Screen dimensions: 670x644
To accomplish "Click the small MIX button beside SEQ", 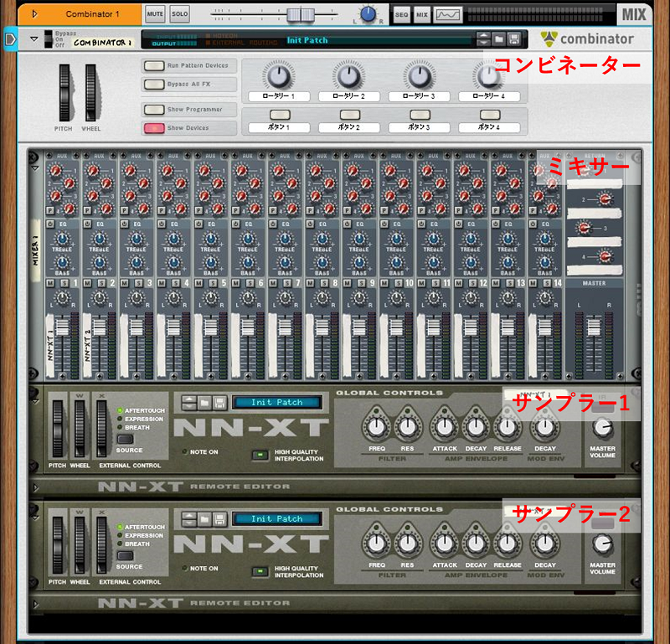I will tap(422, 15).
